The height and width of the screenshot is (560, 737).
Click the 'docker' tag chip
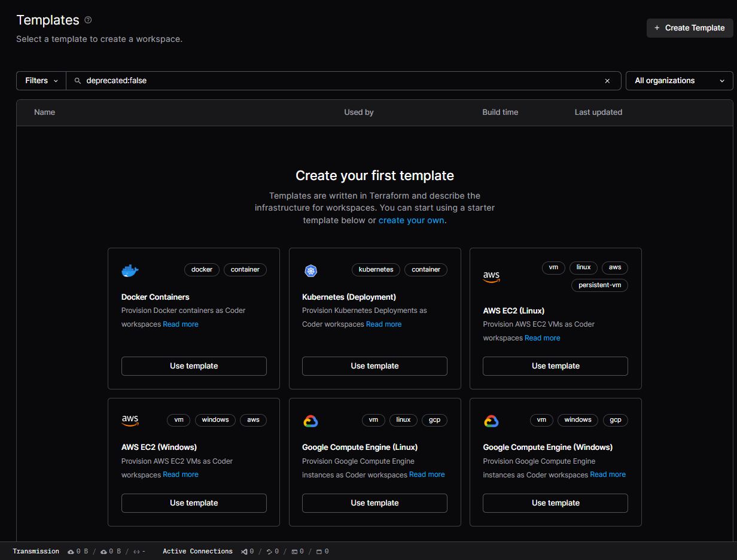point(202,270)
